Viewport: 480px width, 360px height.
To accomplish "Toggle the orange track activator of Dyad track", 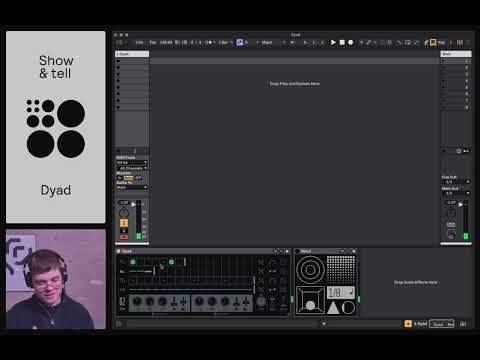I will [x=124, y=223].
